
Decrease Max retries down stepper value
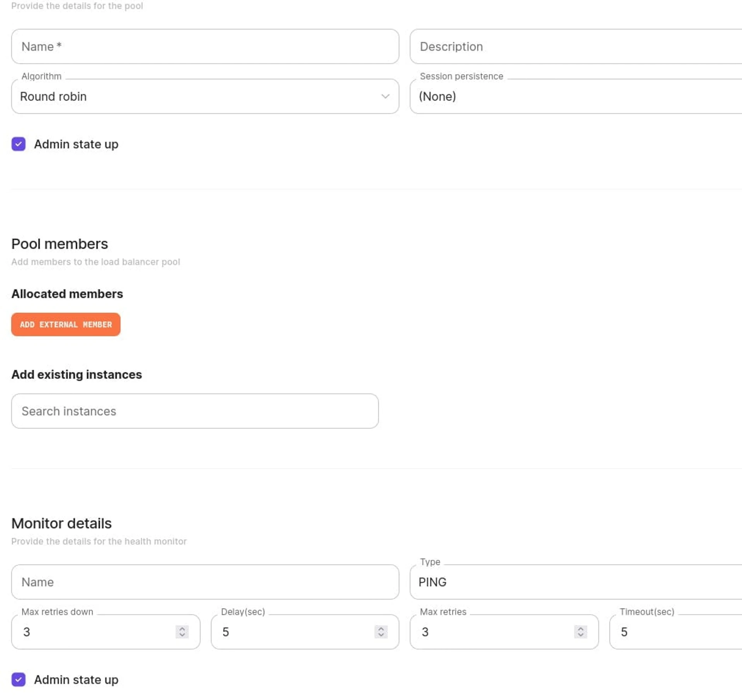click(182, 635)
